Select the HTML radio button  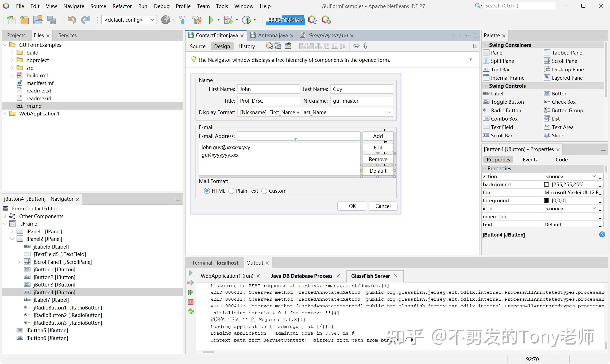point(207,191)
